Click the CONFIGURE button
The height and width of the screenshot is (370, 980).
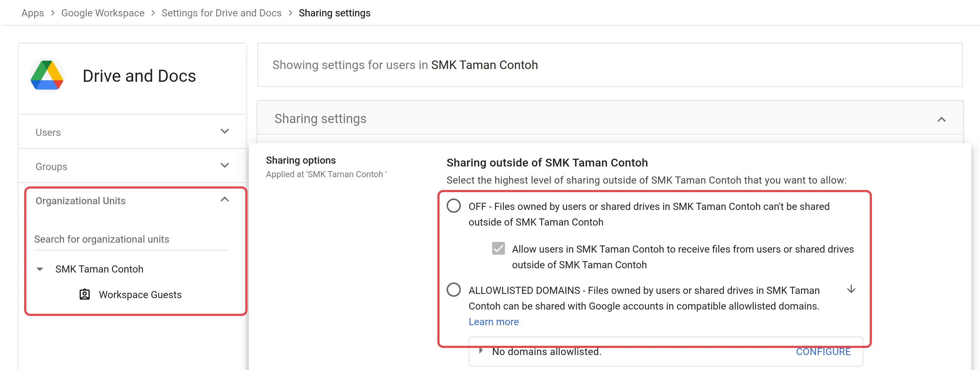823,351
